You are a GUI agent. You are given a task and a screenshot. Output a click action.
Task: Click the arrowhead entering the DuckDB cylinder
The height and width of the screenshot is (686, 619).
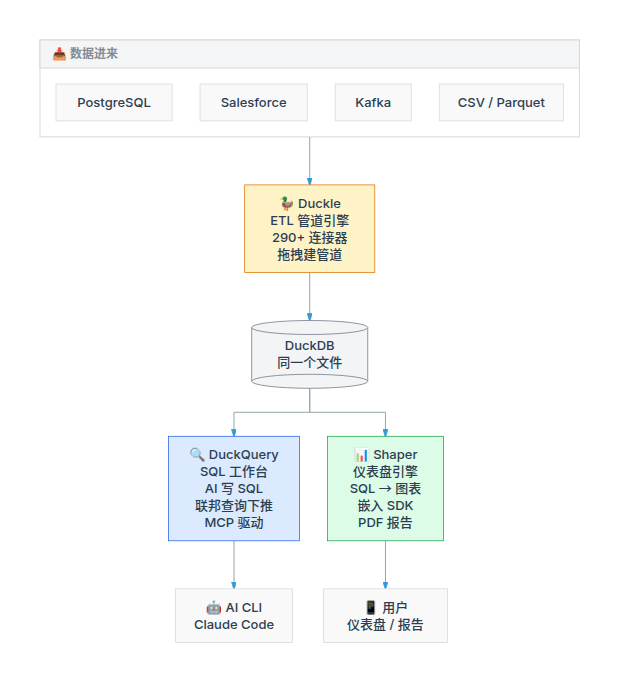coord(310,317)
